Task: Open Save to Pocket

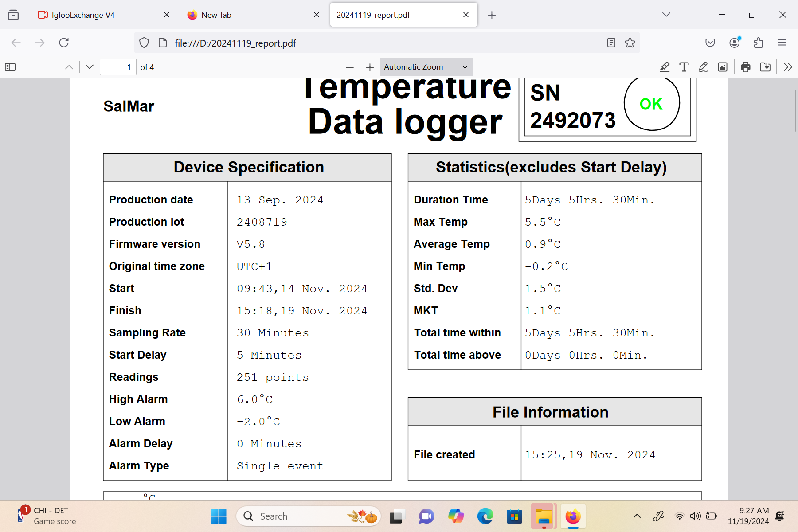Action: pyautogui.click(x=710, y=43)
